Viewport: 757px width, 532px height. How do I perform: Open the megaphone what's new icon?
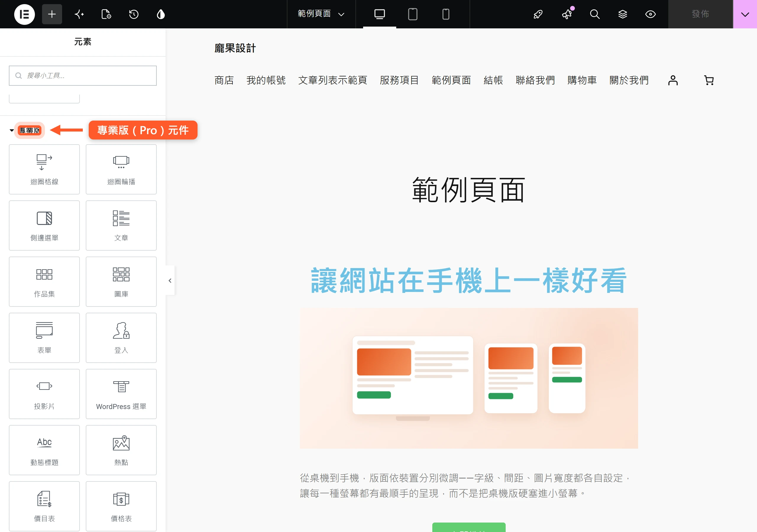pos(567,14)
